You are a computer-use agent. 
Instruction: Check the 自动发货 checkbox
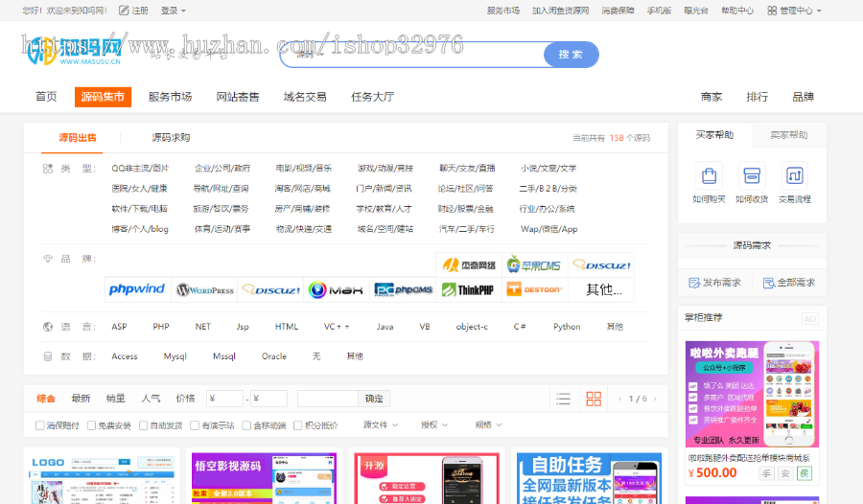tap(143, 425)
